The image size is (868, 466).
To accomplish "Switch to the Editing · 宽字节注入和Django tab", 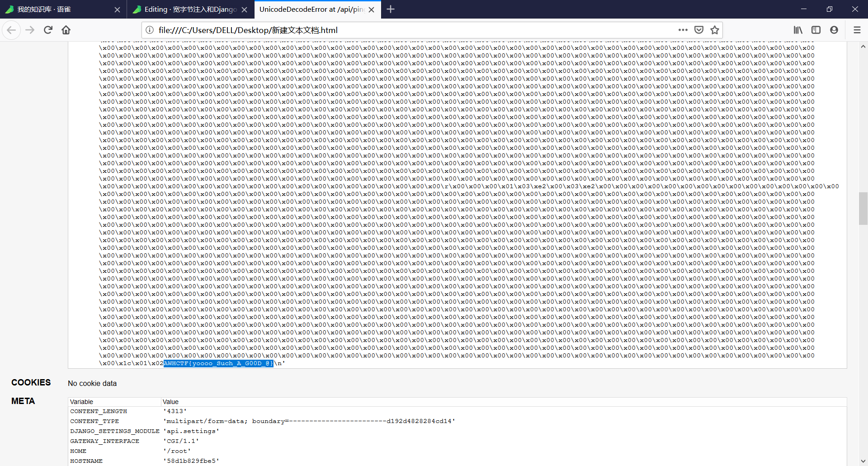I will pyautogui.click(x=190, y=10).
